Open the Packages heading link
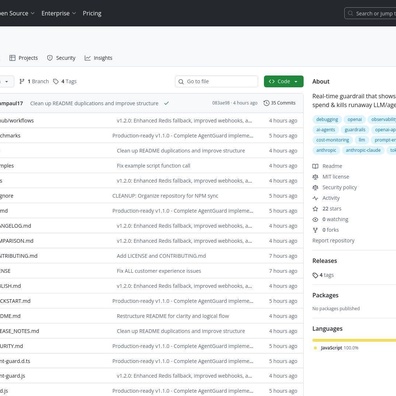This screenshot has height=396, width=396. point(325,295)
